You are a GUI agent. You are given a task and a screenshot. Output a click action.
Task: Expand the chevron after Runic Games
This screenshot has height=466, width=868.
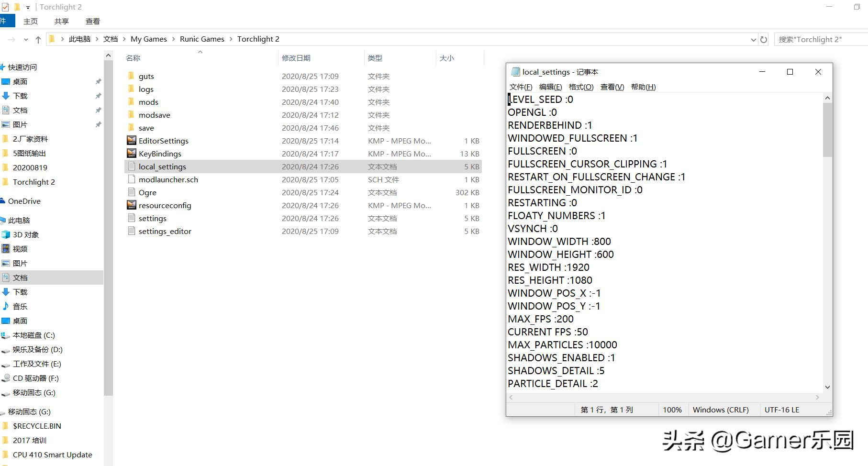[x=231, y=39]
